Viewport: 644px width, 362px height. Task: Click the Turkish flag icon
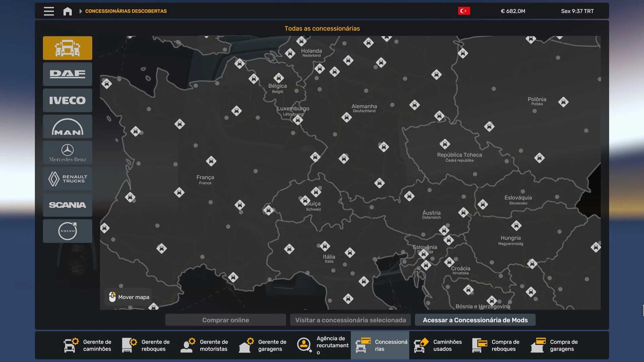point(464,11)
